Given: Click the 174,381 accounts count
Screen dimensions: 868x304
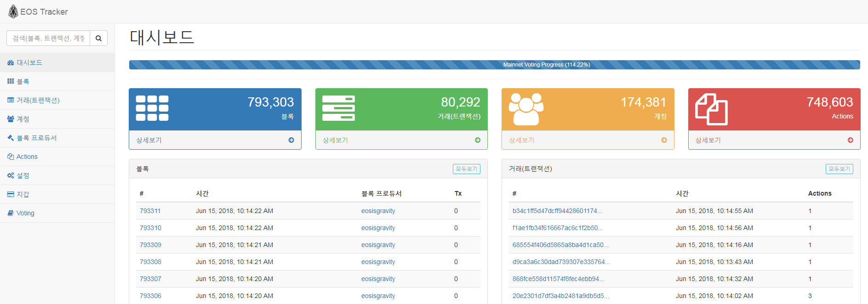Looking at the screenshot, I should tap(644, 102).
